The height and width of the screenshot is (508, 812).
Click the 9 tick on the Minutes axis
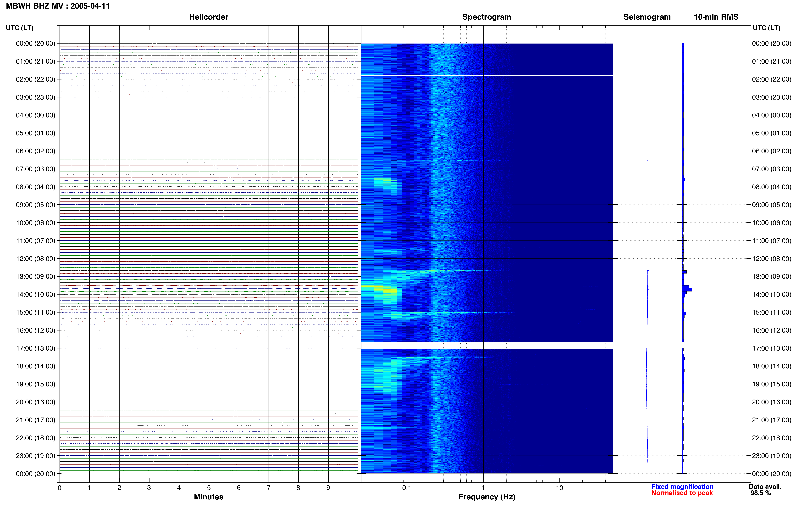[328, 487]
